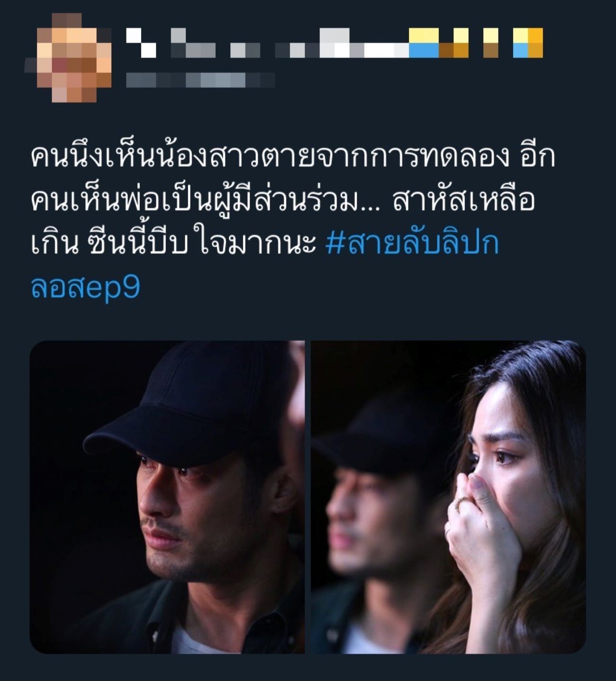Viewport: 616px width, 681px height.
Task: Click the emoji icons after the display name
Action: [x=476, y=43]
